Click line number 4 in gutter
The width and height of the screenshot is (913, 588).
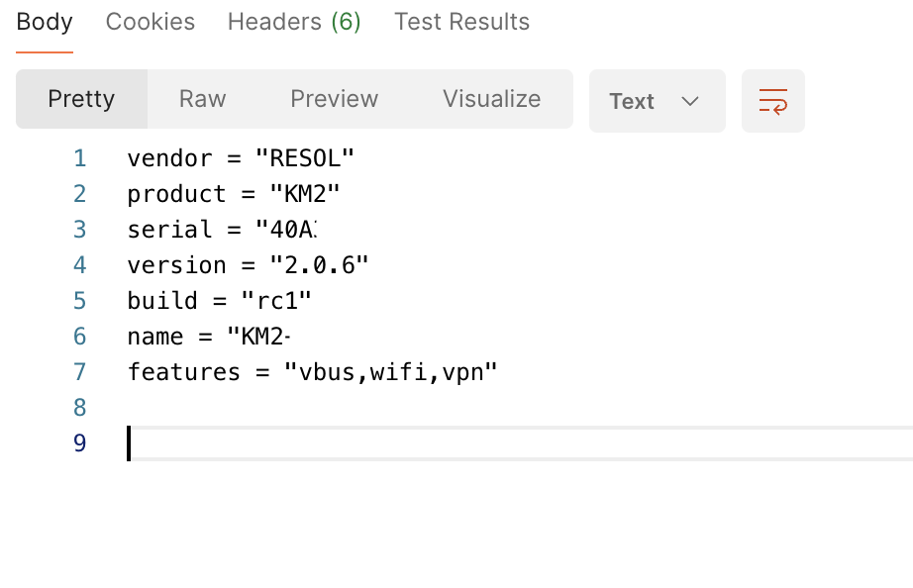(79, 265)
